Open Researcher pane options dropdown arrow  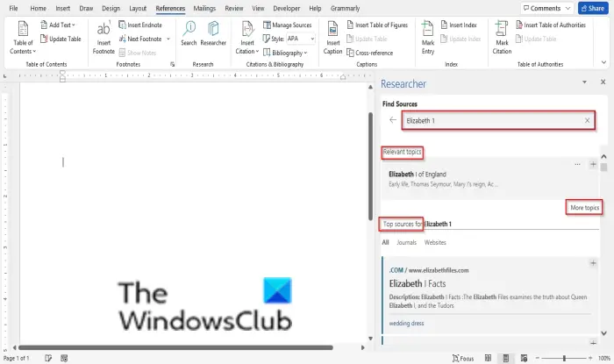click(x=584, y=82)
